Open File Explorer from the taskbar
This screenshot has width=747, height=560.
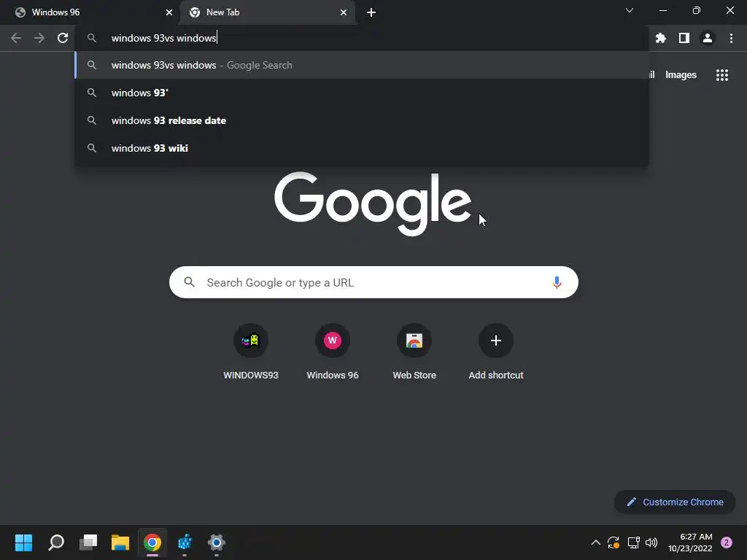[120, 542]
